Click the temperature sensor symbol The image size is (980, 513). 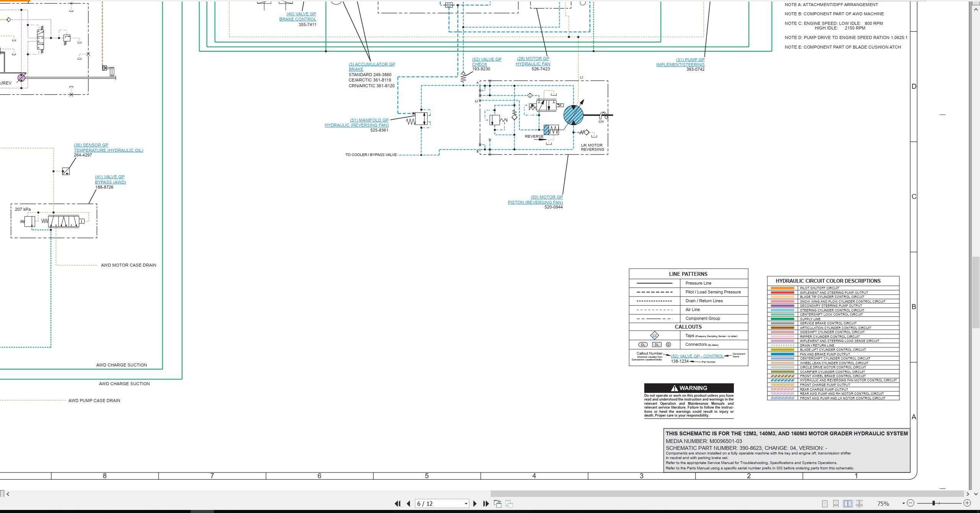tap(66, 171)
